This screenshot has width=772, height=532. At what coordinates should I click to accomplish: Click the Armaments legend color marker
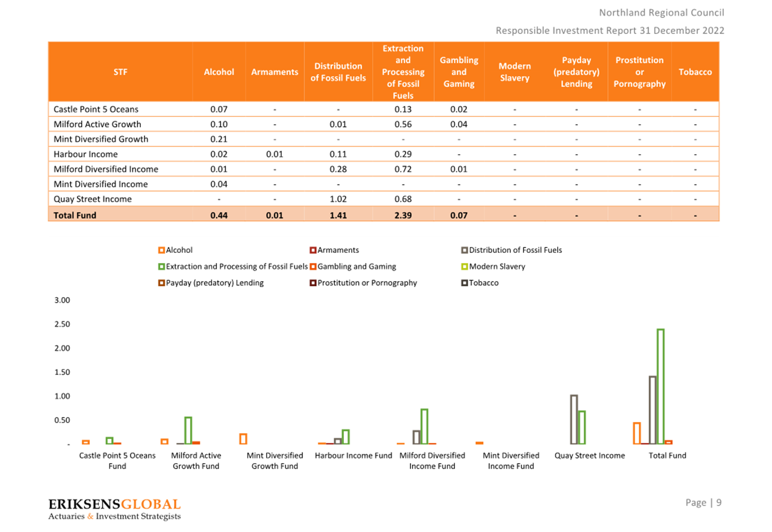click(x=313, y=250)
